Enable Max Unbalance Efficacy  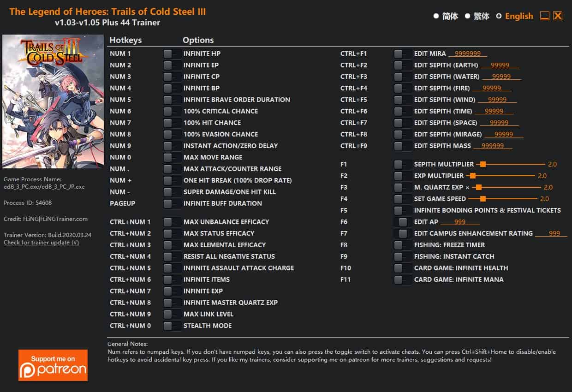pyautogui.click(x=172, y=222)
